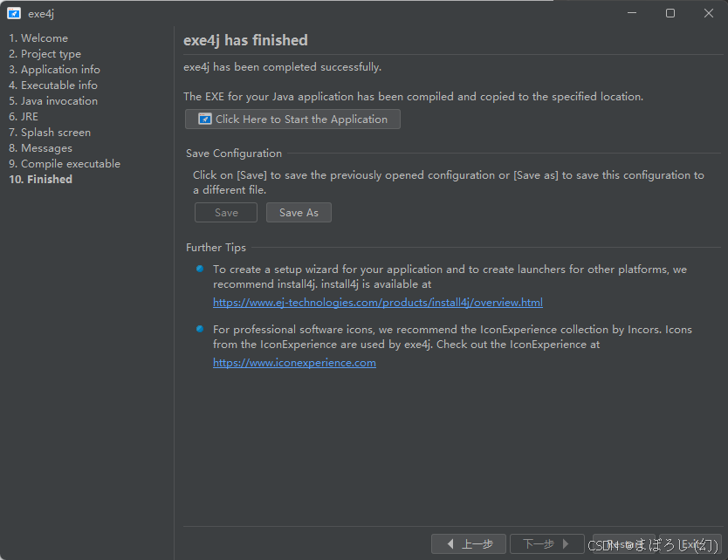The image size is (728, 560).
Task: Open the iconexperience.com link
Action: (294, 363)
